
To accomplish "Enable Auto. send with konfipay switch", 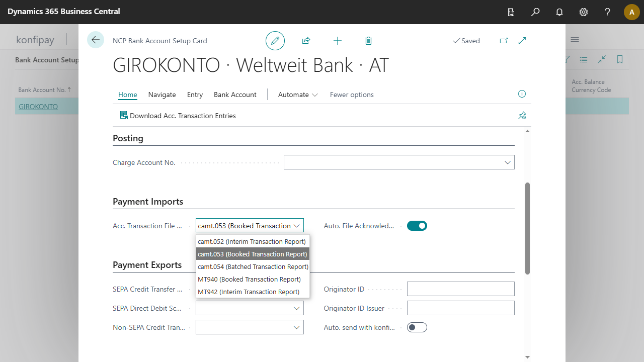I will (417, 327).
